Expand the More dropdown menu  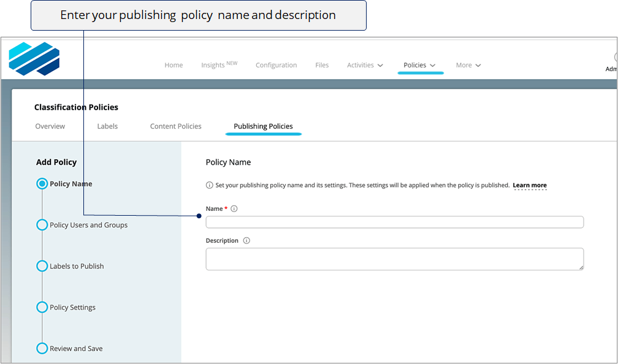pos(468,65)
